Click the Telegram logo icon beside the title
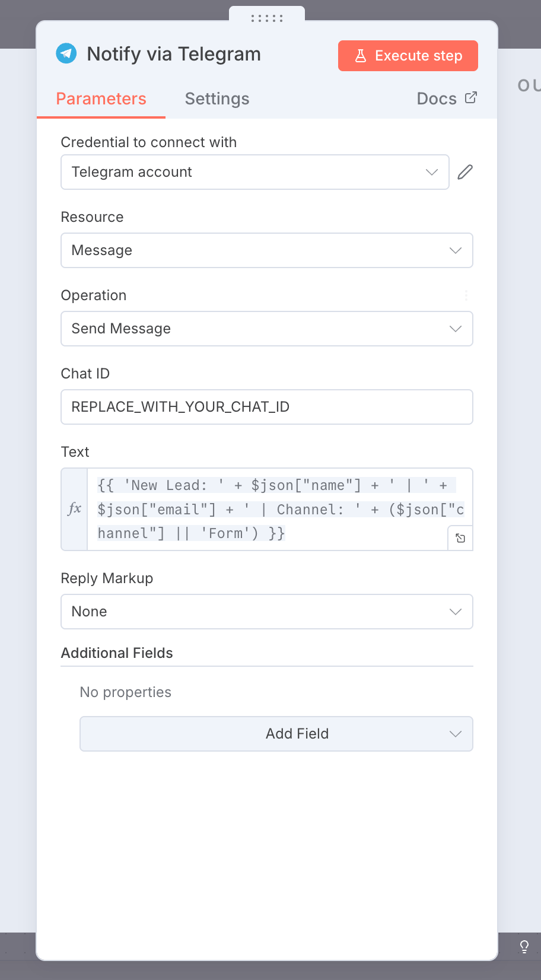The height and width of the screenshot is (980, 541). tap(66, 54)
